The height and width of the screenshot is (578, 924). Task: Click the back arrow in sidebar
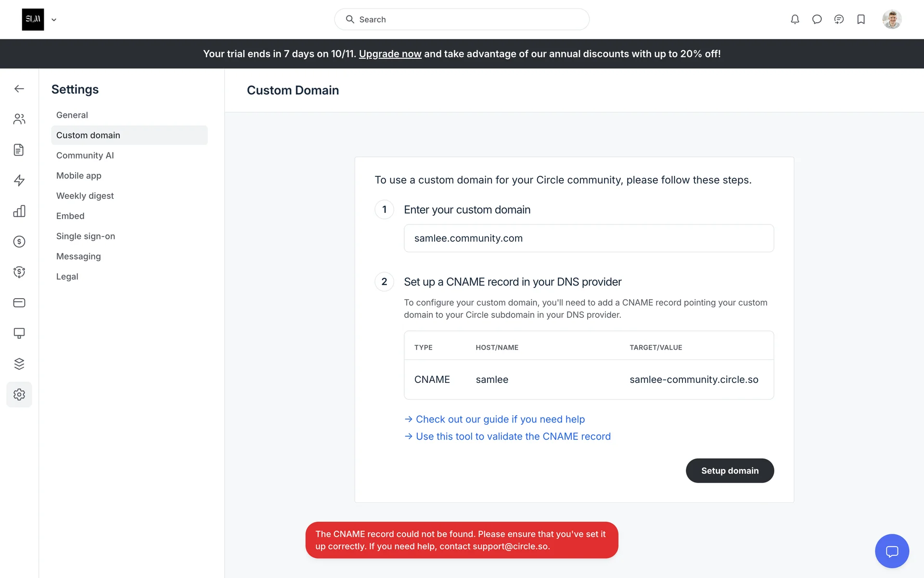[19, 89]
